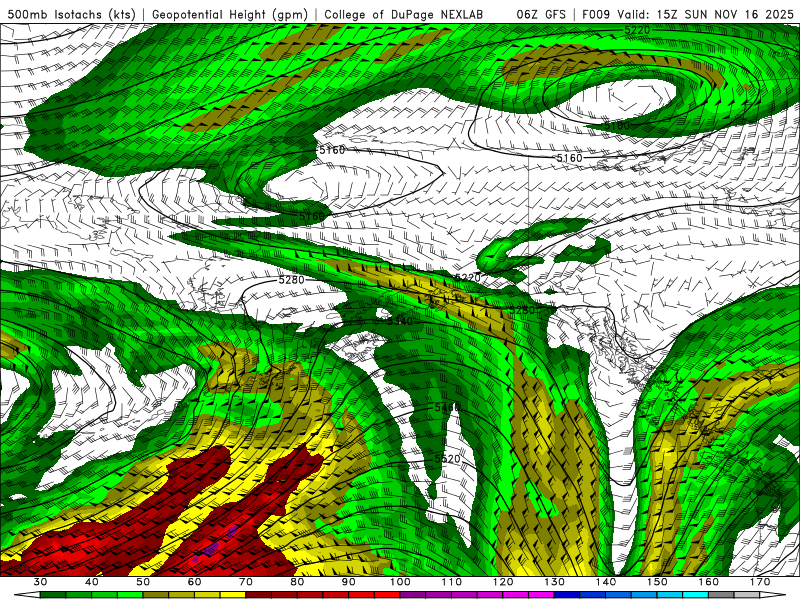This screenshot has height=600, width=800.
Task: Click the 150 kts legend number
Action: 657,582
